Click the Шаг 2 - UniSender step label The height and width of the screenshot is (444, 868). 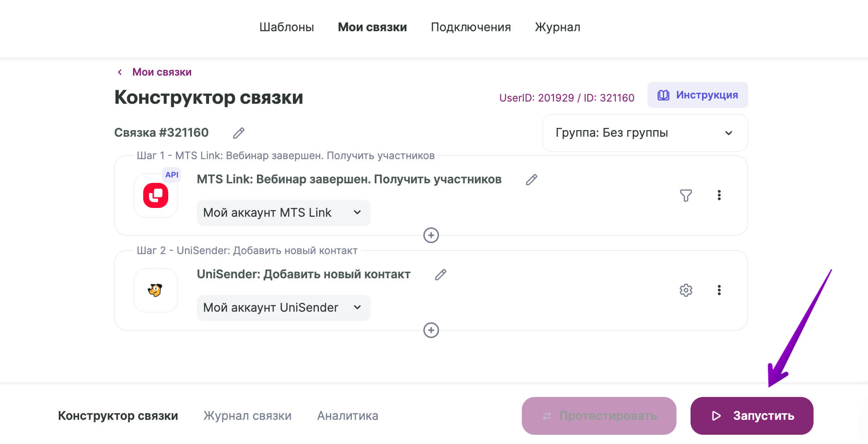click(247, 251)
